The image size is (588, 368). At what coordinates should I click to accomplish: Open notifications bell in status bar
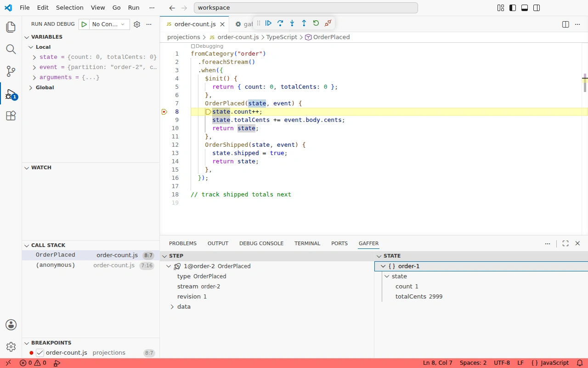(x=580, y=363)
